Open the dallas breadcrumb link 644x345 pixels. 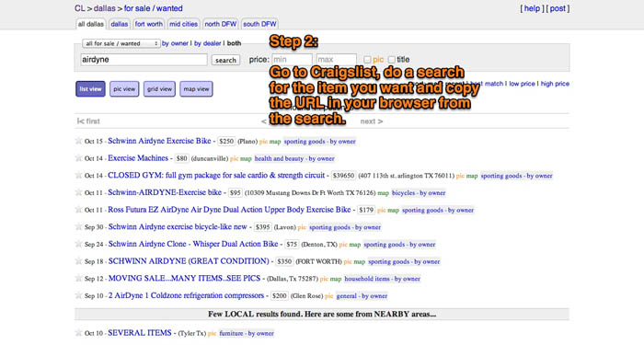point(104,8)
